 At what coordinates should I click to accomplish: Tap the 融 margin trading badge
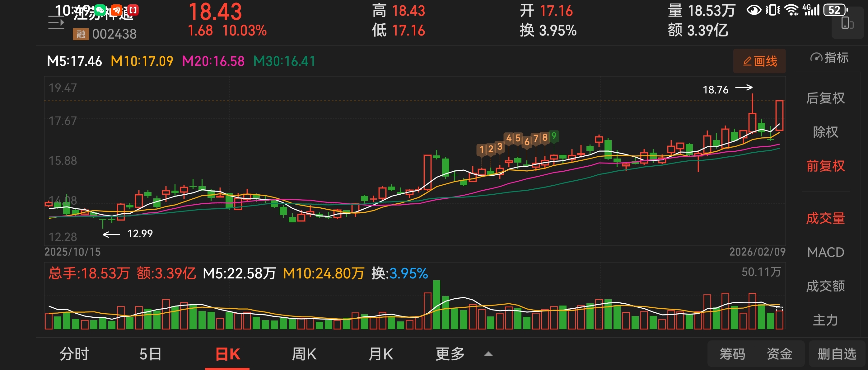81,34
